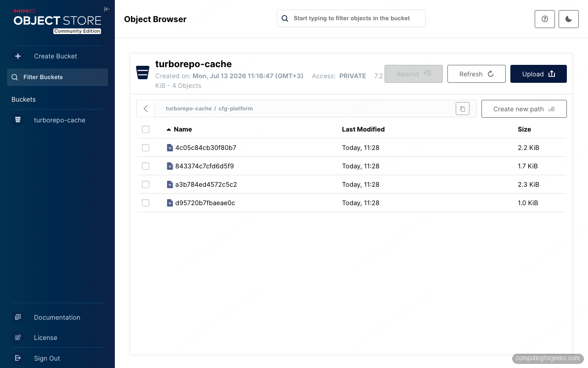The height and width of the screenshot is (368, 588).
Task: Open License page from sidebar
Action: (45, 338)
